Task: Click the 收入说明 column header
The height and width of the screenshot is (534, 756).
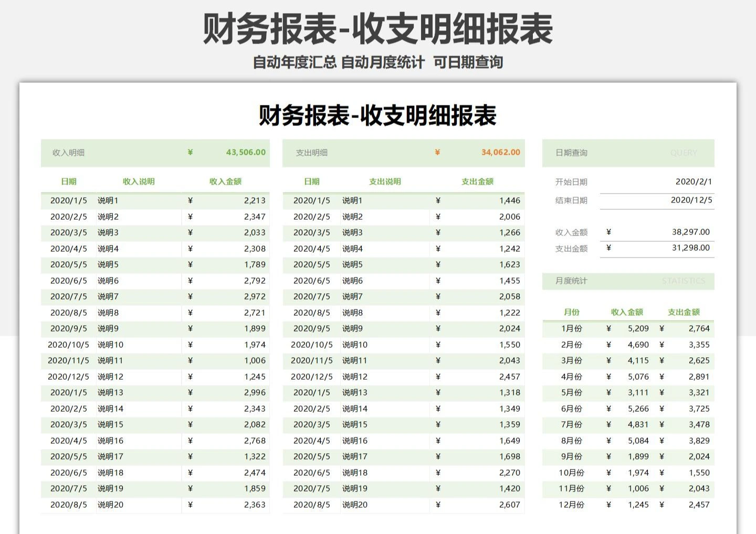Action: point(139,181)
